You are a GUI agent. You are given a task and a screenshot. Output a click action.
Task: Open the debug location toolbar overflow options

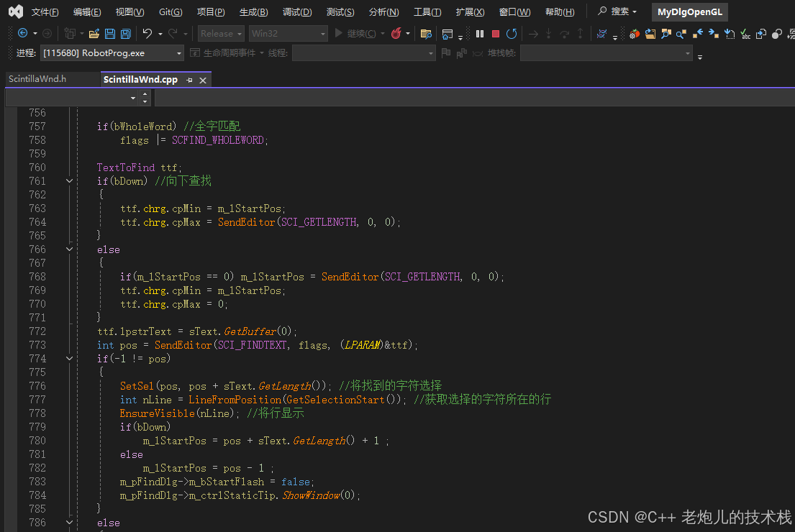pos(700,58)
